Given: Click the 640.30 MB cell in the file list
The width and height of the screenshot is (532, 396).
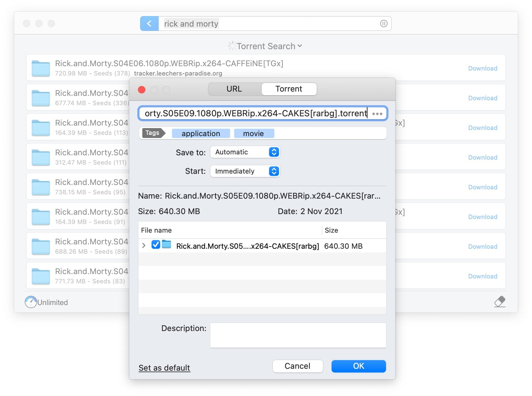Looking at the screenshot, I should click(x=343, y=246).
